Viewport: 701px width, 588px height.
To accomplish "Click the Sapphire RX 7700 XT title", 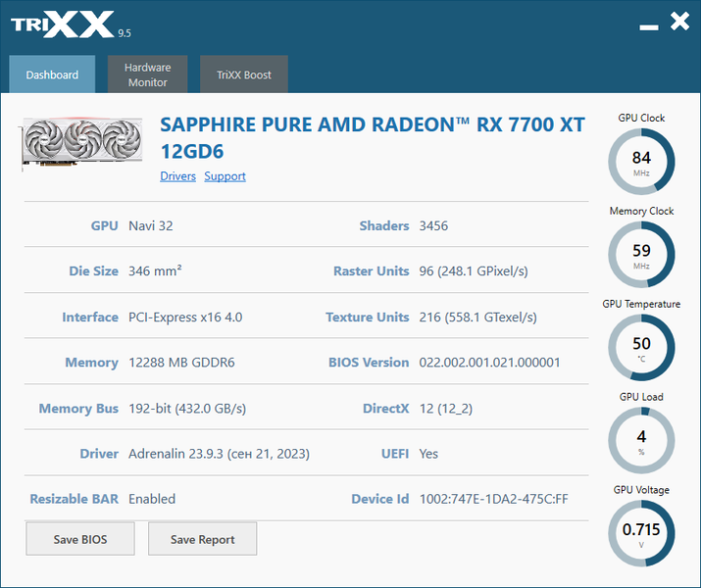I will (x=373, y=137).
